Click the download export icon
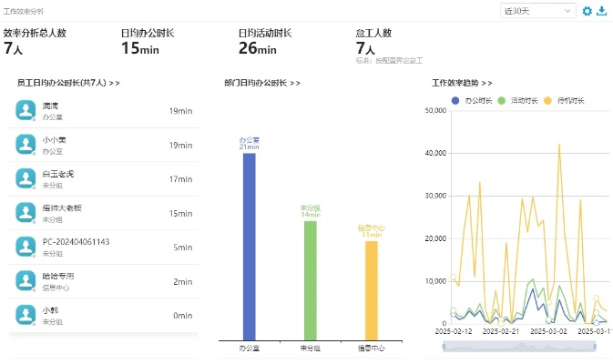This screenshot has height=364, width=613. click(601, 11)
